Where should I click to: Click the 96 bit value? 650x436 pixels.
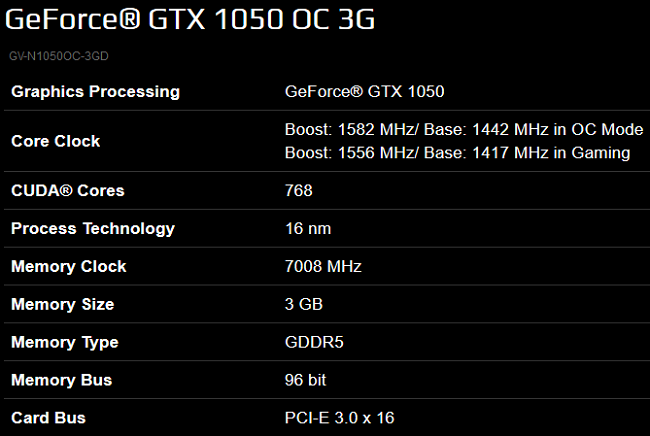(305, 380)
